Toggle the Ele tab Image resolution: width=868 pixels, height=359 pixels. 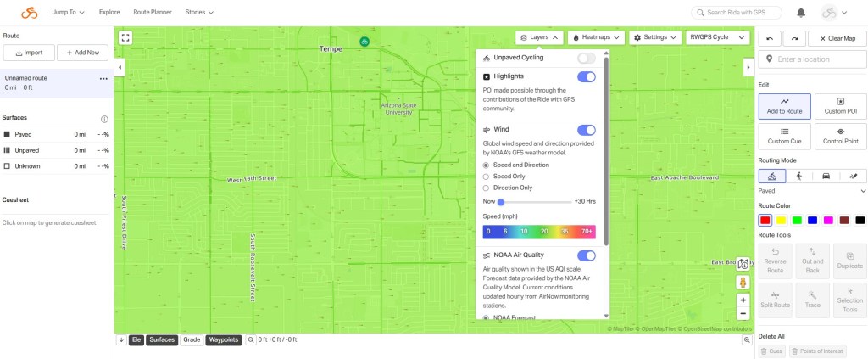click(136, 339)
